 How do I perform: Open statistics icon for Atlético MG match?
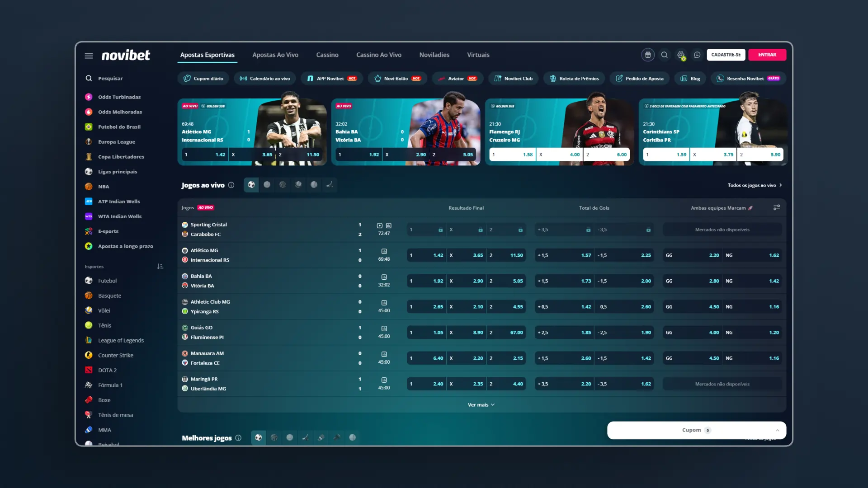pyautogui.click(x=384, y=251)
